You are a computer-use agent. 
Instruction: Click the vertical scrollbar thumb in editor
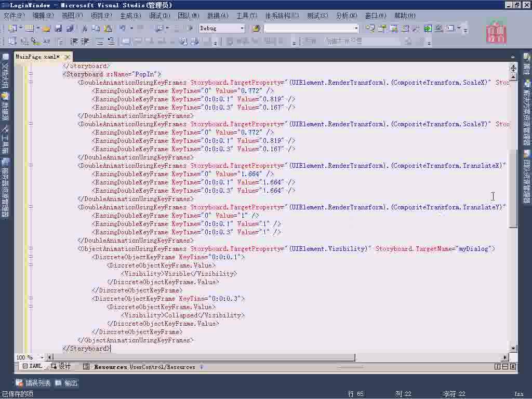(513, 188)
